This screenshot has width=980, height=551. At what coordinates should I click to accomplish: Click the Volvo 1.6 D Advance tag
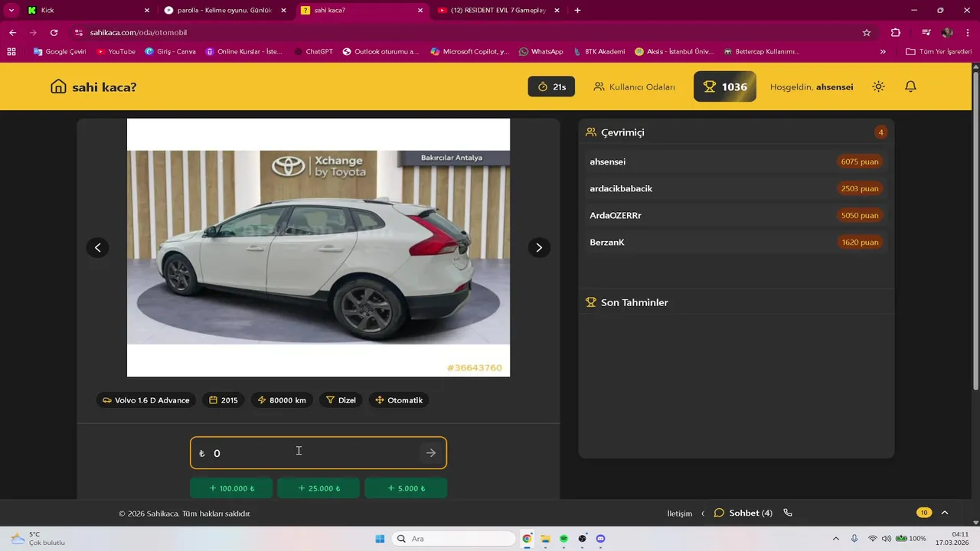pyautogui.click(x=145, y=400)
